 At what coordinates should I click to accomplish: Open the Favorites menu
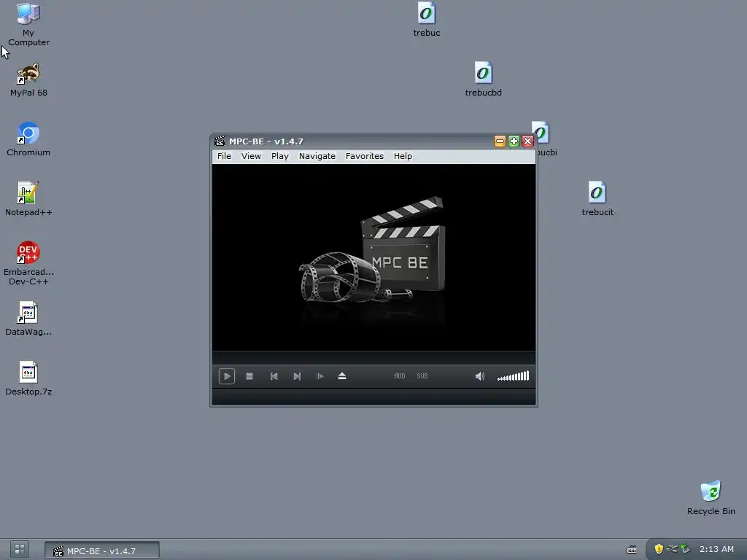[x=365, y=156]
